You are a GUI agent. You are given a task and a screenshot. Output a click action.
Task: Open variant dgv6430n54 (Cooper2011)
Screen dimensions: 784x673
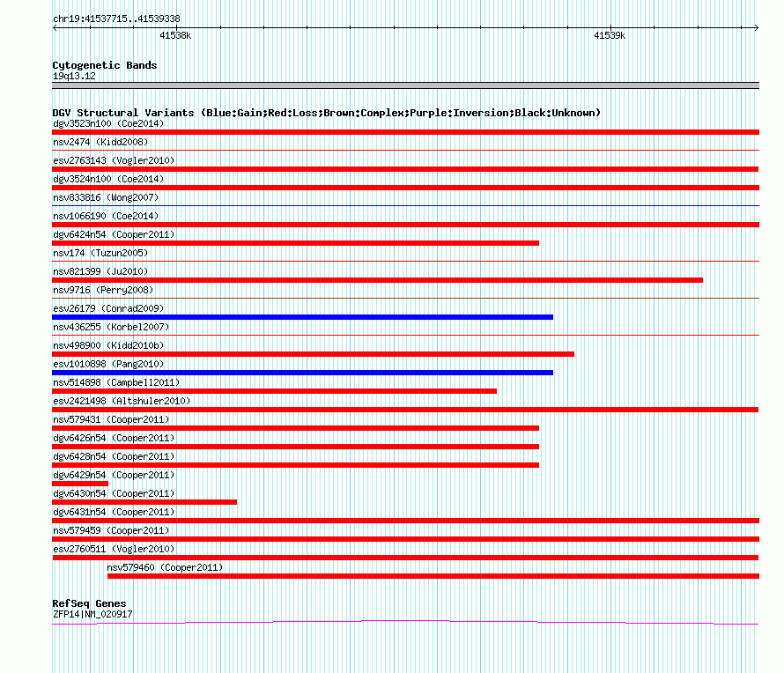click(x=114, y=493)
